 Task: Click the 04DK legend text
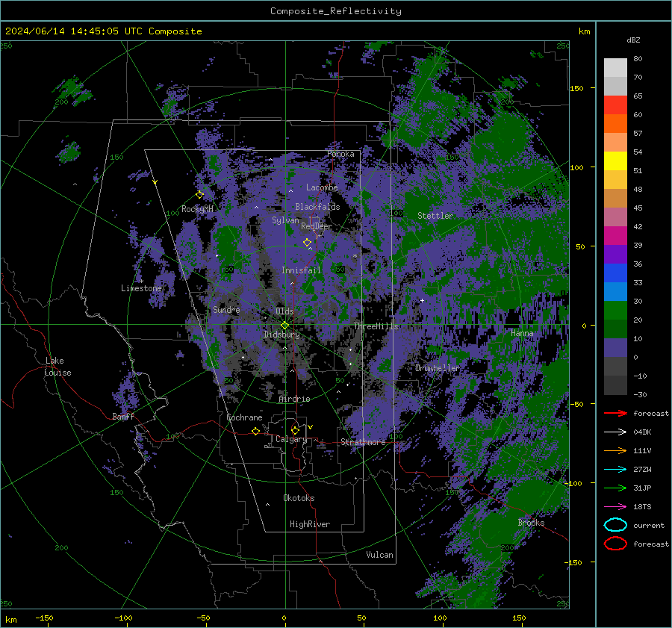click(x=642, y=432)
